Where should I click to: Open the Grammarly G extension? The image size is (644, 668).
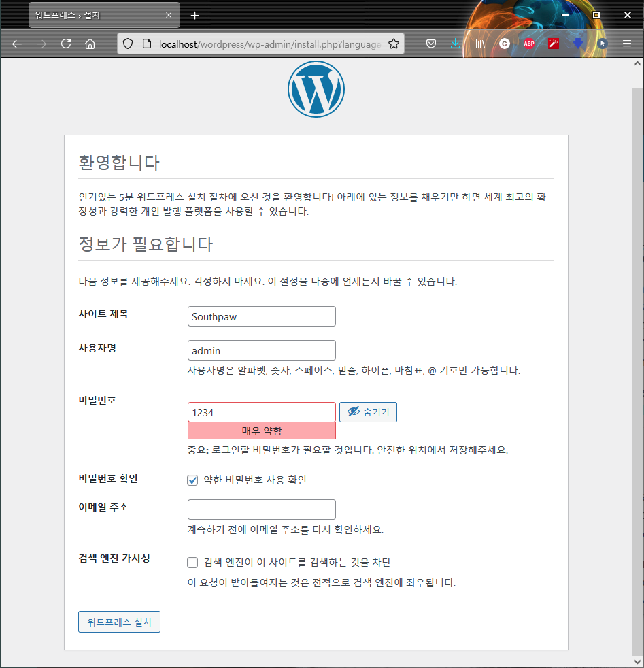pyautogui.click(x=505, y=44)
